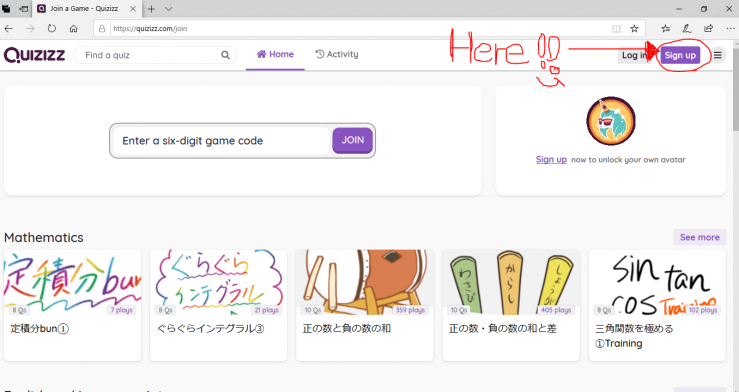Go to the browser Home icon
739x392 pixels.
[74, 29]
